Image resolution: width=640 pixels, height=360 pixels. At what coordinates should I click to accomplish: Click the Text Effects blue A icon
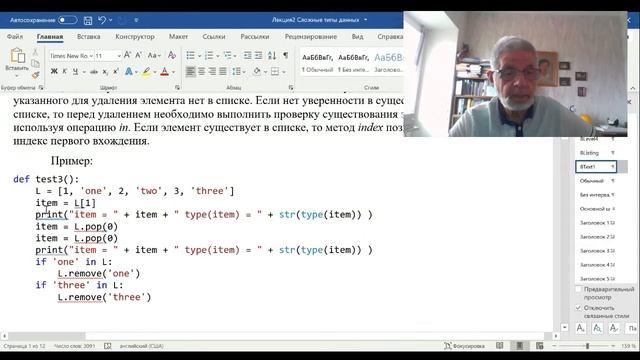coord(129,72)
